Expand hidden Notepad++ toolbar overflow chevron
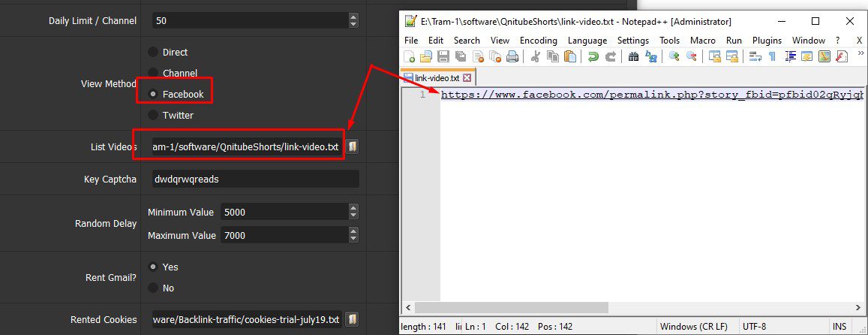 click(x=860, y=53)
